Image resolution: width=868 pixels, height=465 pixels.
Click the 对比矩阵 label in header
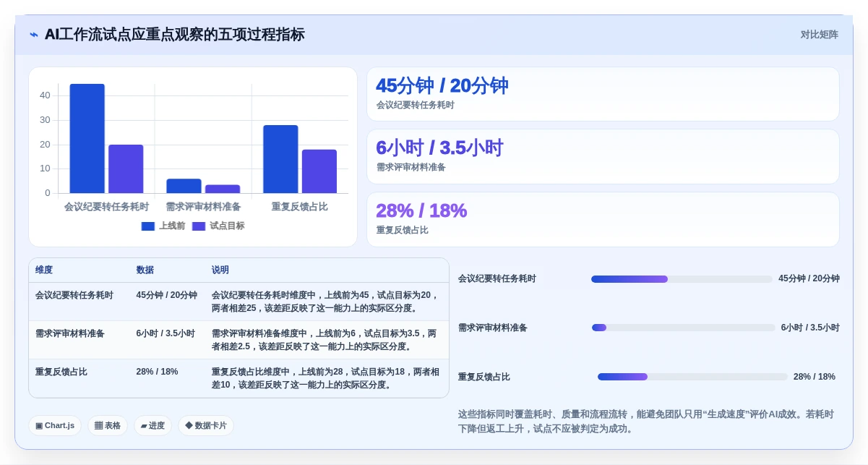click(819, 35)
